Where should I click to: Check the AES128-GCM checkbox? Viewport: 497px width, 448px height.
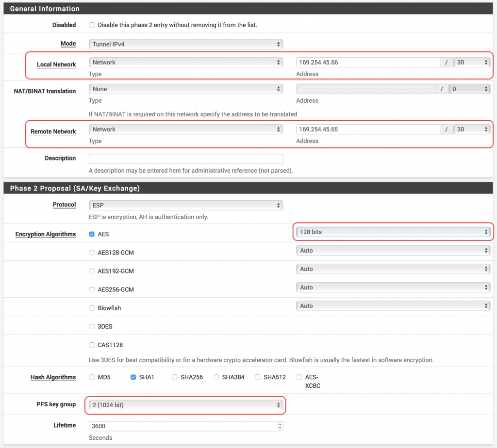(92, 253)
